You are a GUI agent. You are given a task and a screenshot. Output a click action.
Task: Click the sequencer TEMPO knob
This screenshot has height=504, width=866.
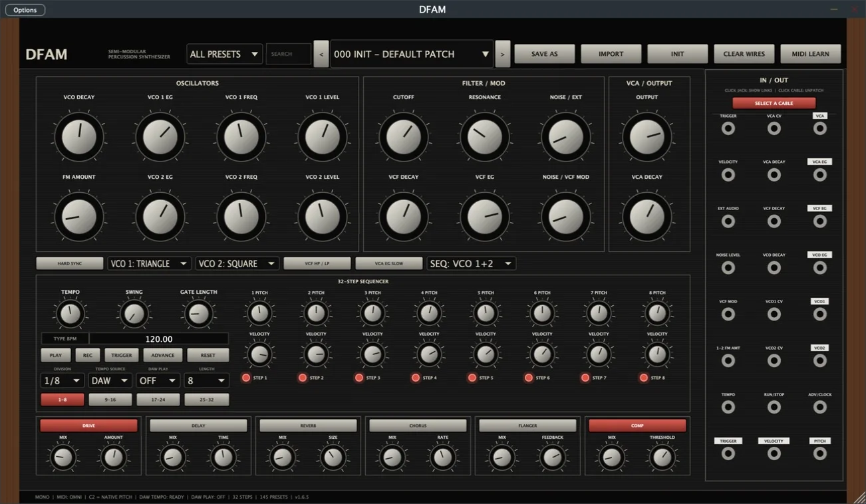[x=71, y=314]
